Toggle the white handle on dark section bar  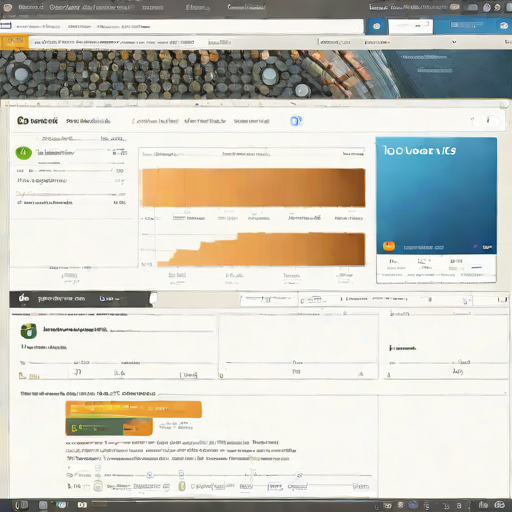(153, 298)
